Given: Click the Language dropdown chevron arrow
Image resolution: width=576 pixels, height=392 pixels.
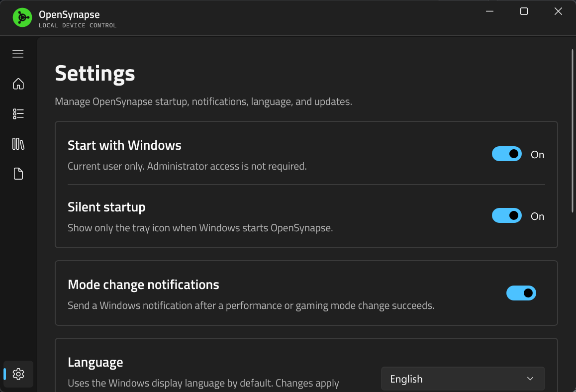Looking at the screenshot, I should point(530,379).
